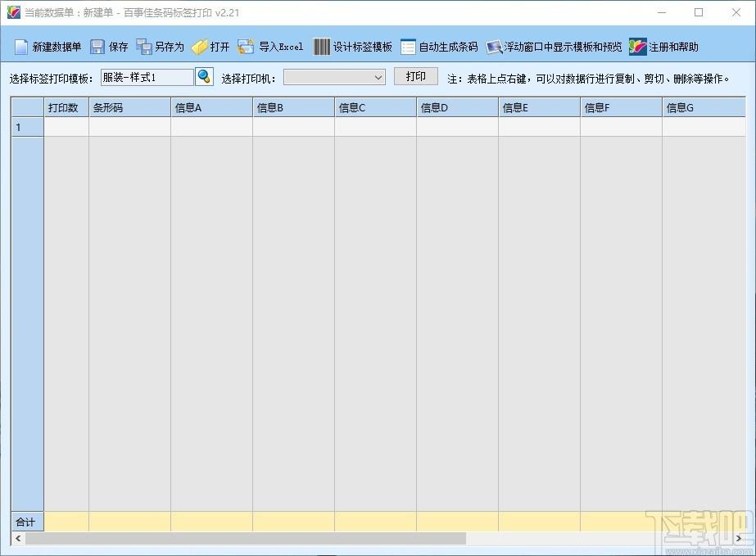The image size is (756, 556).
Task: Click the app logo in title bar
Action: pos(13,12)
